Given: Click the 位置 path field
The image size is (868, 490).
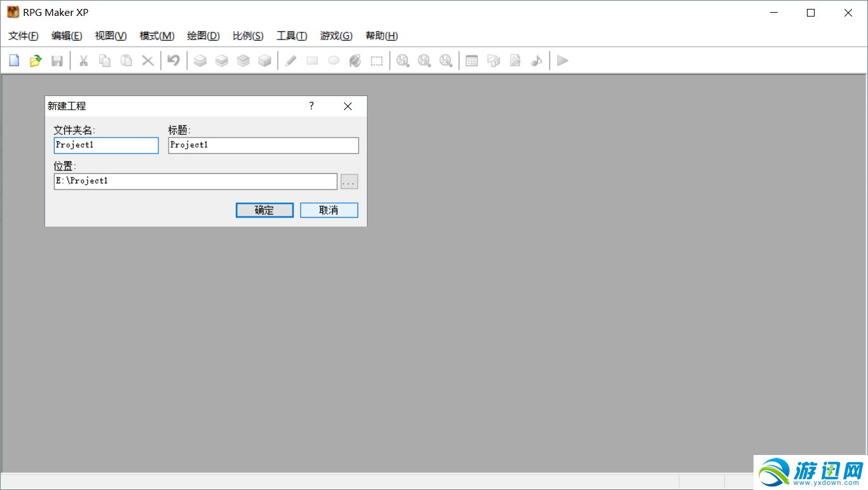Looking at the screenshot, I should pyautogui.click(x=195, y=181).
